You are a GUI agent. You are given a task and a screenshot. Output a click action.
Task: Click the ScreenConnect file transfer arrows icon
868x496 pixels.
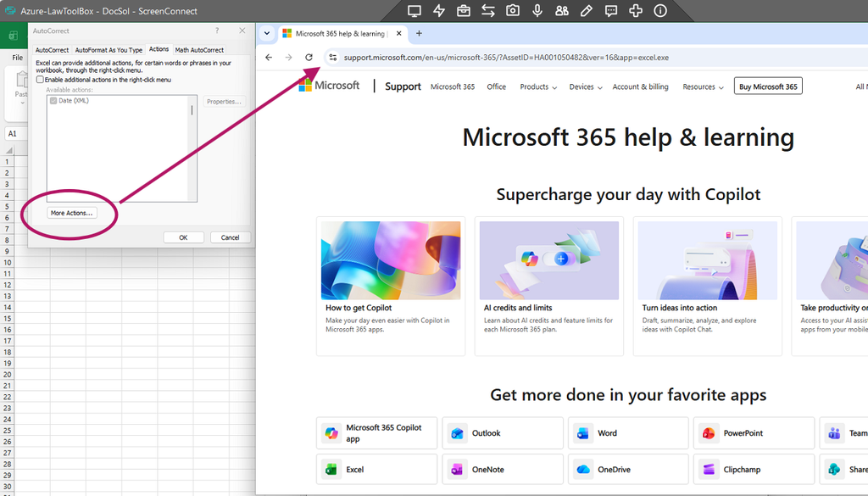point(487,10)
